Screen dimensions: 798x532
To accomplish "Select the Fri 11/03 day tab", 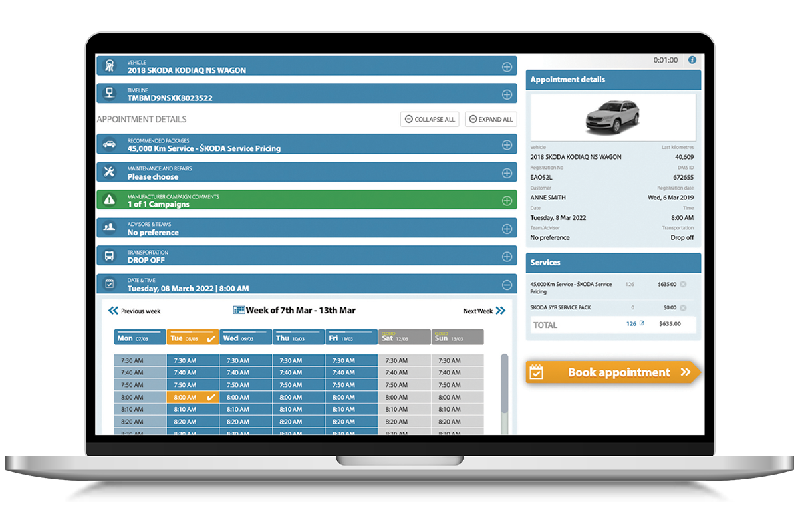I will click(x=352, y=338).
